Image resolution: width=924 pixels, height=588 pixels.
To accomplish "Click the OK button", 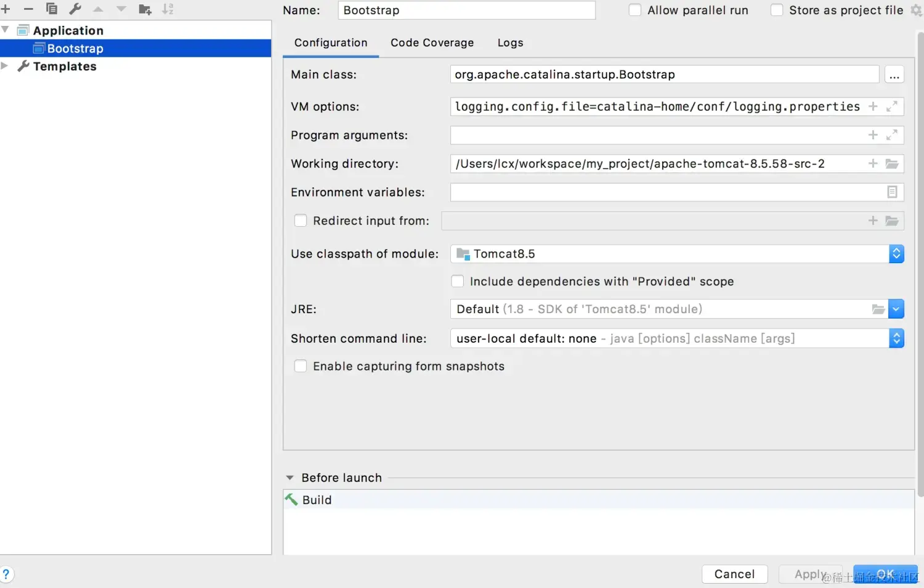I will point(885,574).
